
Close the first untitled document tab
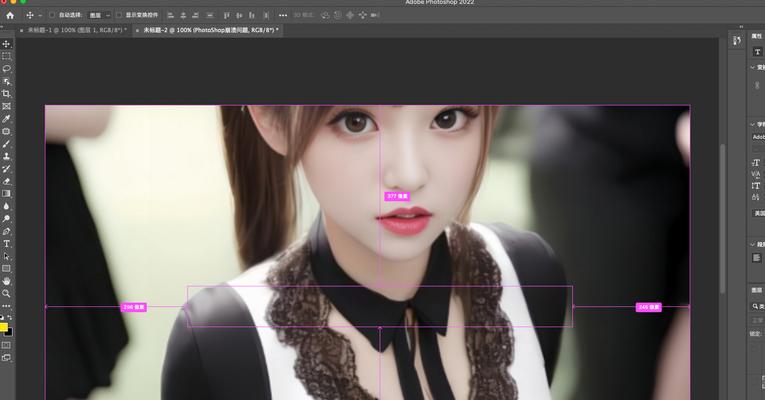click(21, 30)
